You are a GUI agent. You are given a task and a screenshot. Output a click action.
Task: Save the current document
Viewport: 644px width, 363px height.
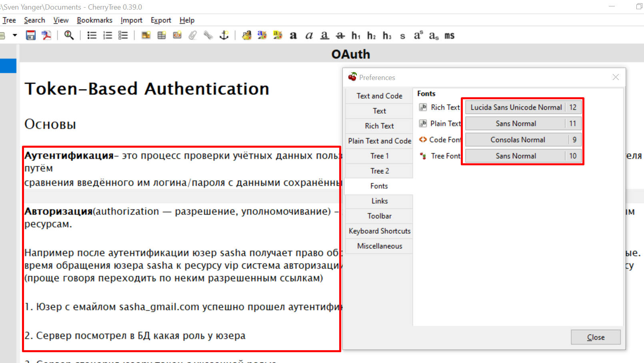(30, 35)
